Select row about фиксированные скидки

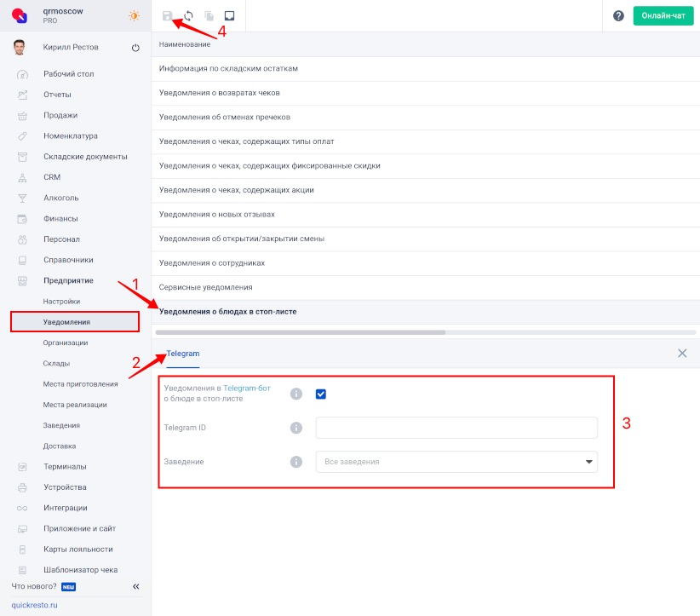click(x=426, y=166)
